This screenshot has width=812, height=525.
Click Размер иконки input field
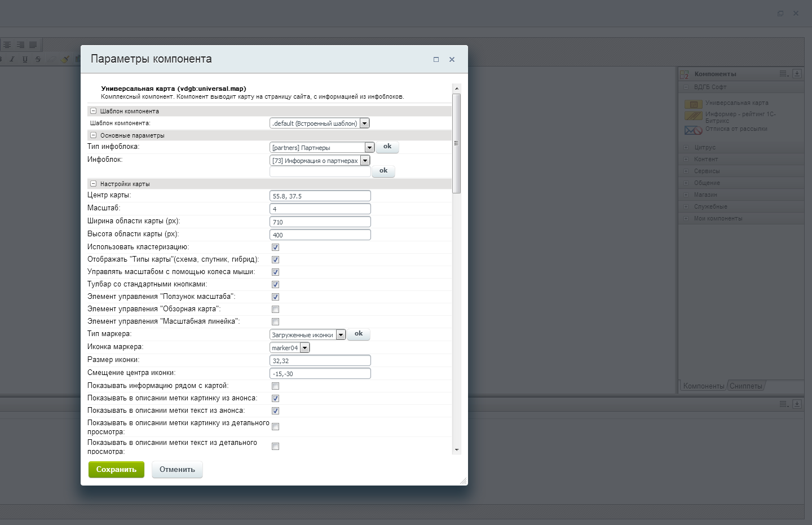[320, 360]
